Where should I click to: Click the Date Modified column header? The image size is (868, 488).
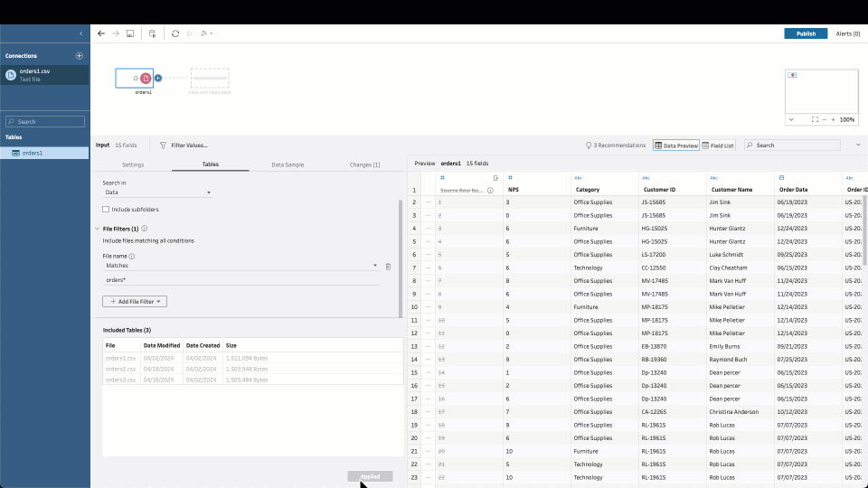[x=162, y=345]
